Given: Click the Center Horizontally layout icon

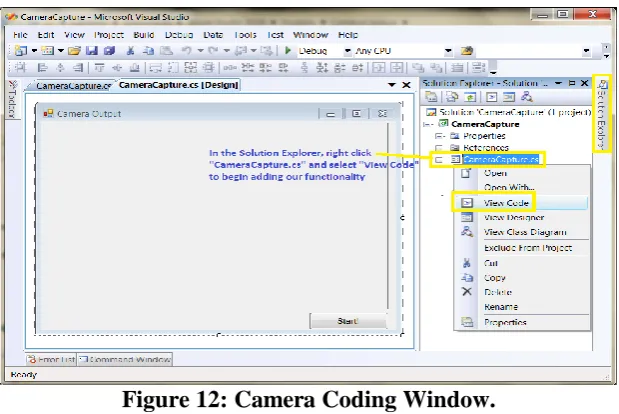Looking at the screenshot, I should pyautogui.click(x=378, y=67).
